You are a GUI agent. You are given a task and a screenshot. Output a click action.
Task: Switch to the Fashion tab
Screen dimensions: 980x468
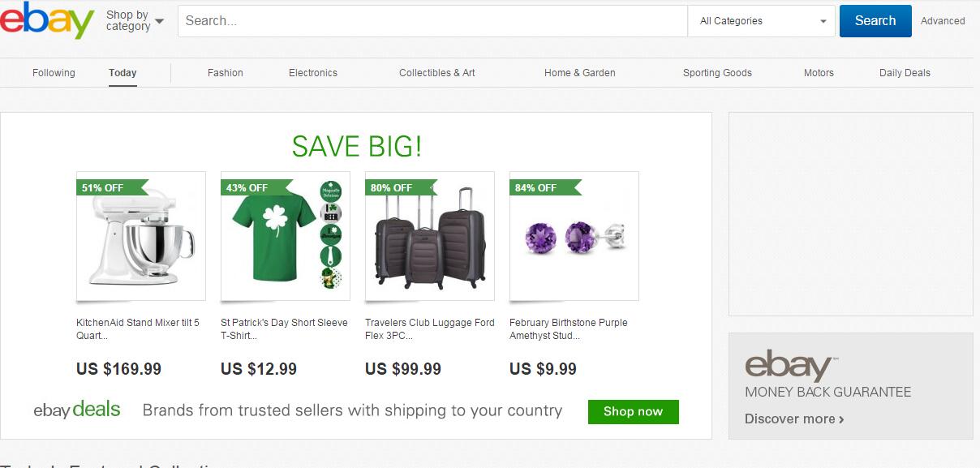tap(226, 73)
